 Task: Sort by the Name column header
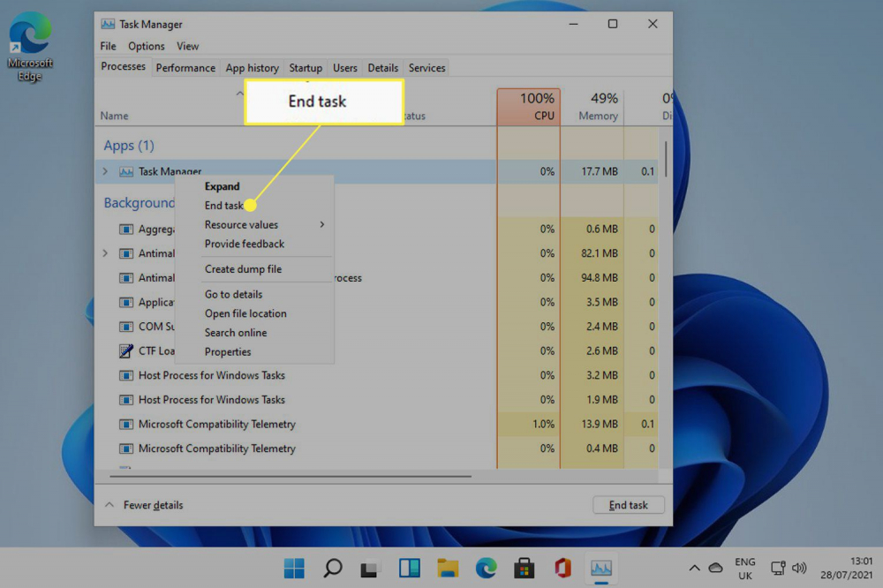pyautogui.click(x=114, y=116)
